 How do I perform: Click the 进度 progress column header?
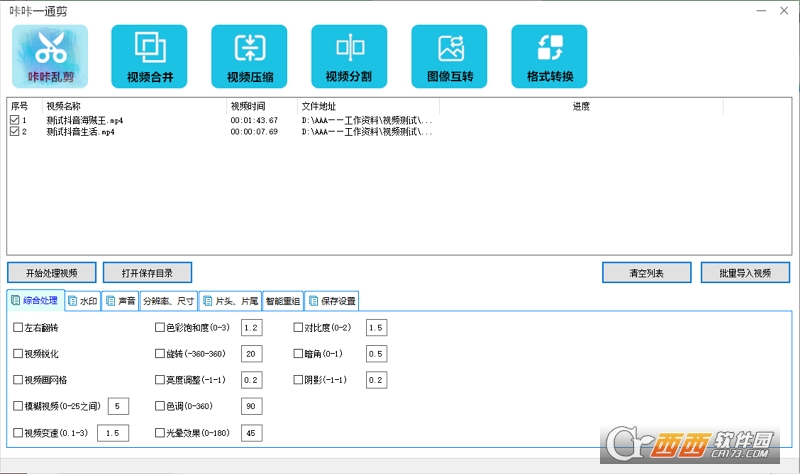(581, 106)
